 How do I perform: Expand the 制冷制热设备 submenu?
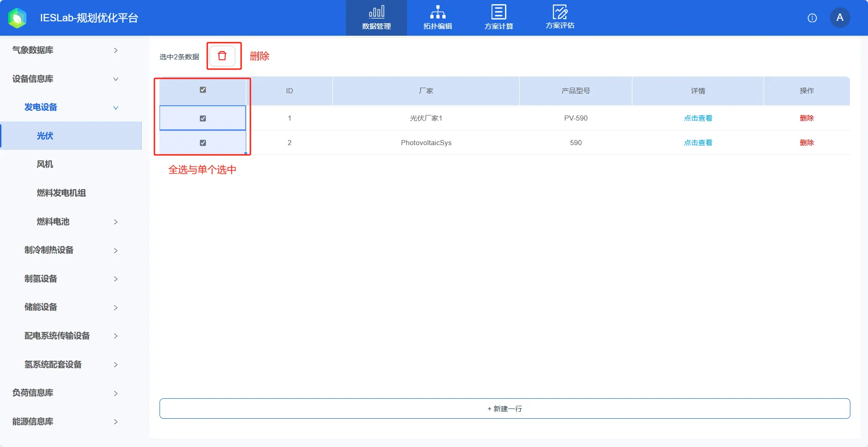71,250
